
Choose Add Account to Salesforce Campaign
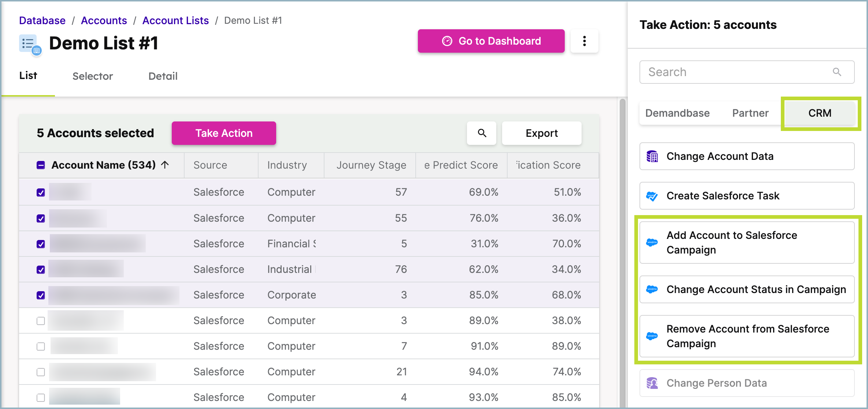[747, 243]
